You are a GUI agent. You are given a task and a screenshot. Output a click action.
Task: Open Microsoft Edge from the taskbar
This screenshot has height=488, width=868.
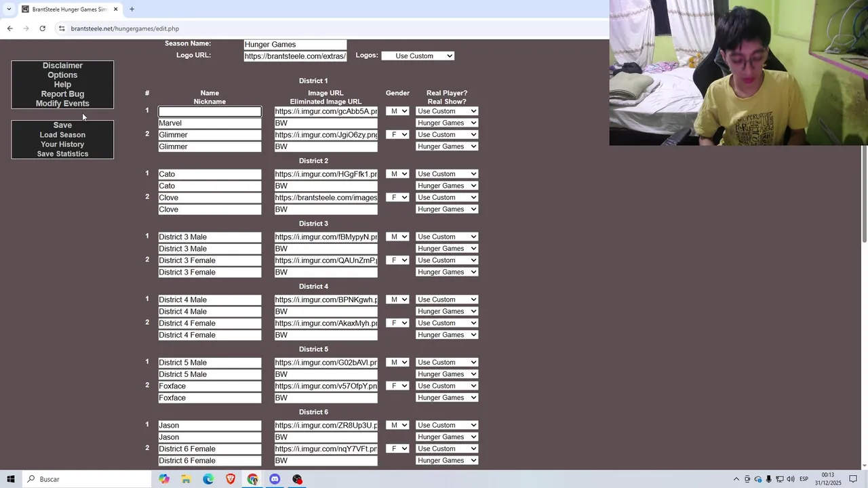click(x=208, y=479)
